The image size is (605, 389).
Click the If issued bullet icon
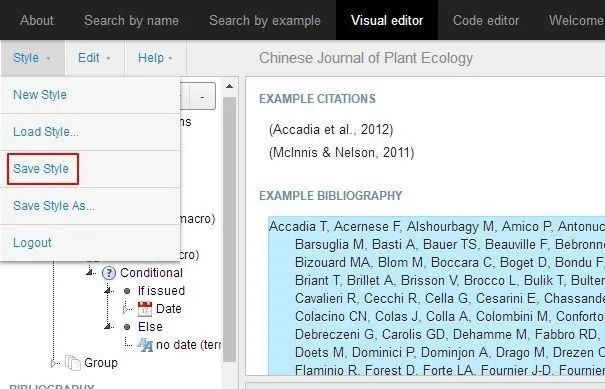pos(127,291)
